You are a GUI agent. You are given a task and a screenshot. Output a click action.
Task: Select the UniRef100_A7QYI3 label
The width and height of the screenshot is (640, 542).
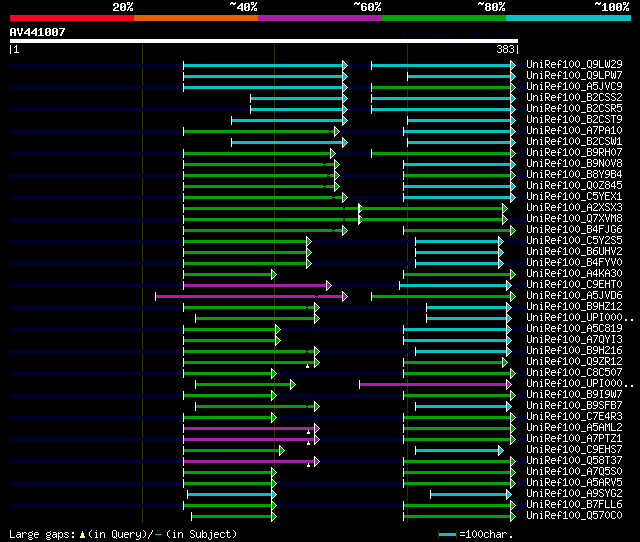[x=574, y=340]
